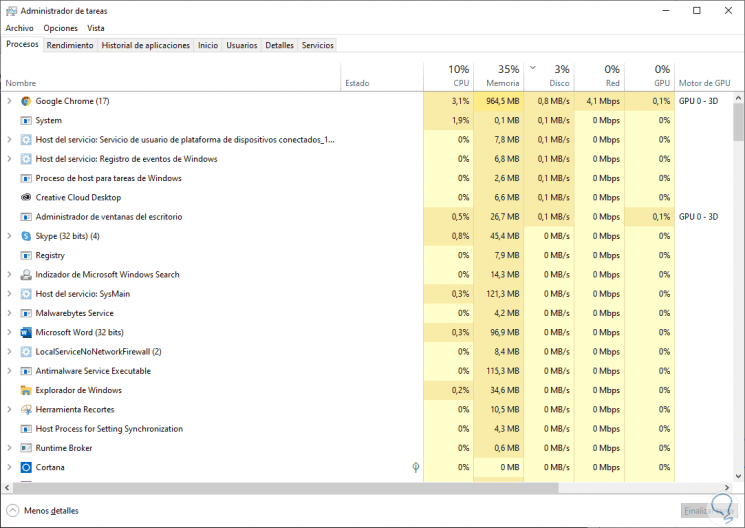
Task: Click the connected devices platform service gear icon
Action: tap(26, 140)
